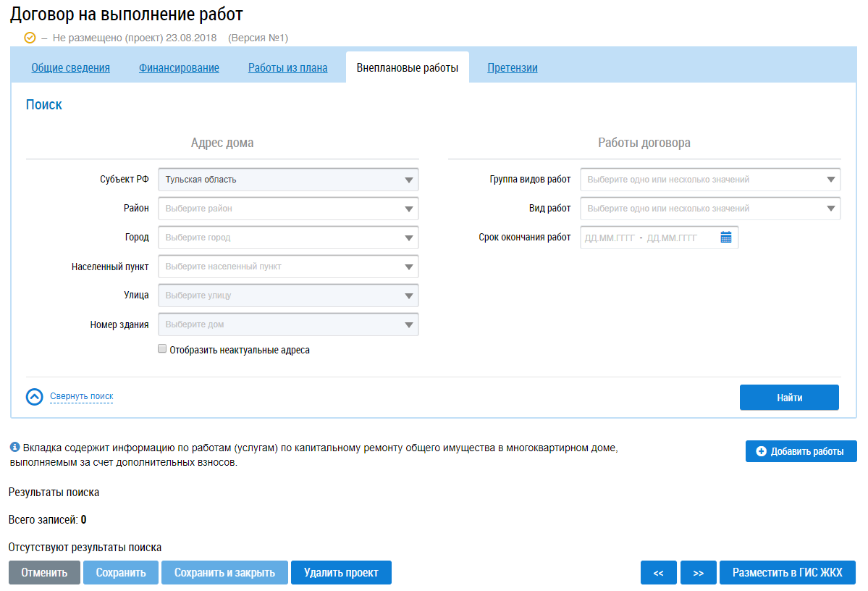This screenshot has height=591, width=868.
Task: Expand the 'Группа видов работ' dropdown
Action: [830, 180]
